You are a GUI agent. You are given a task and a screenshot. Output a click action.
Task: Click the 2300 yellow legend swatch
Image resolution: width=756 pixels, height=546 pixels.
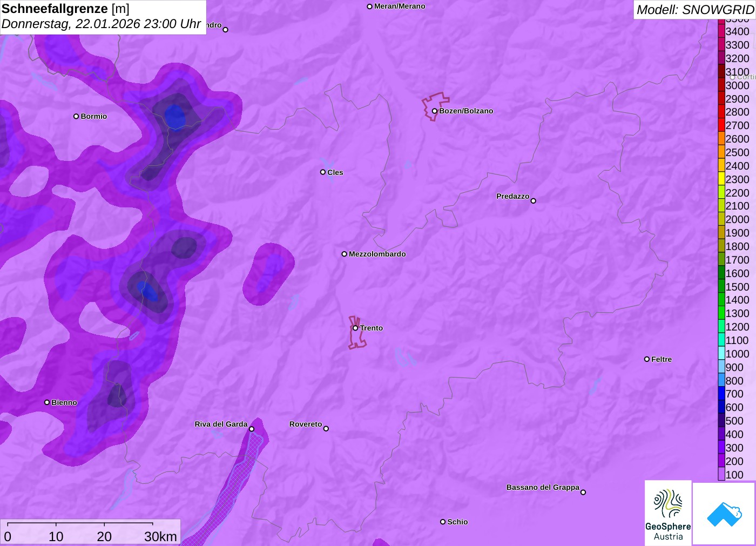point(721,179)
